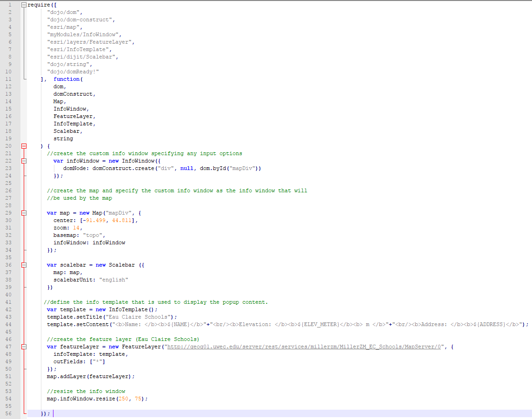Click the 'template.setTitle' call
This screenshot has width=532, height=419.
click(x=75, y=317)
